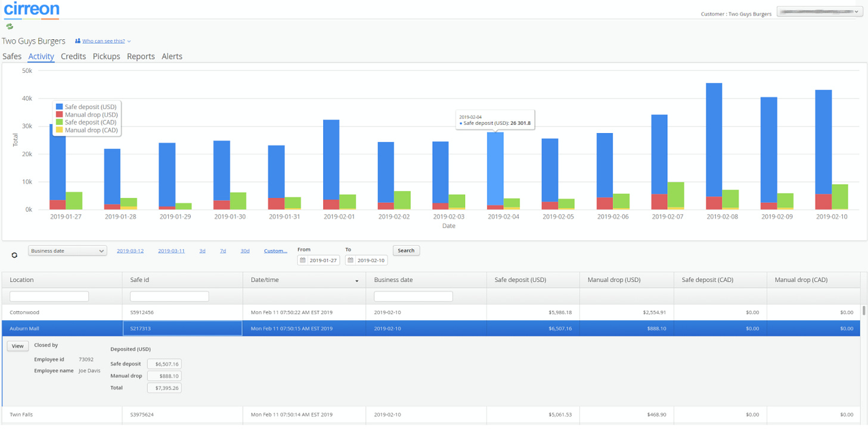Open the Pickups tab

pos(106,56)
